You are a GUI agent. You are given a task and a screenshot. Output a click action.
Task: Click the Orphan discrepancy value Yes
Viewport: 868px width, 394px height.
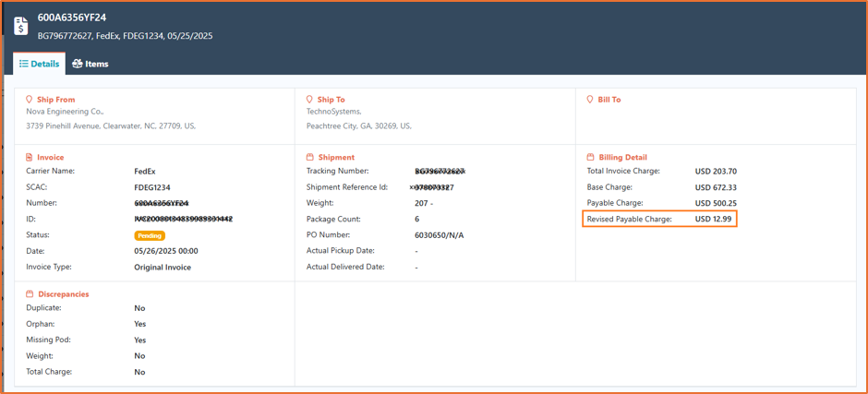coord(140,324)
